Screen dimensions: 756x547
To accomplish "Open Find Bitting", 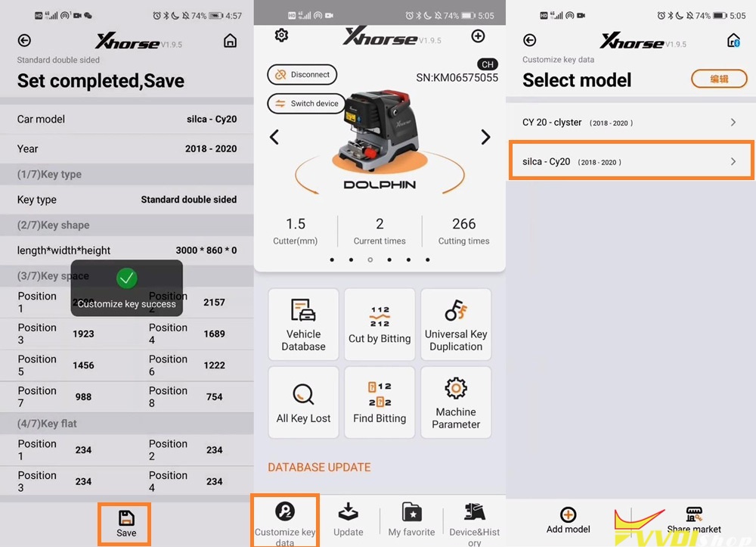I will [x=380, y=402].
